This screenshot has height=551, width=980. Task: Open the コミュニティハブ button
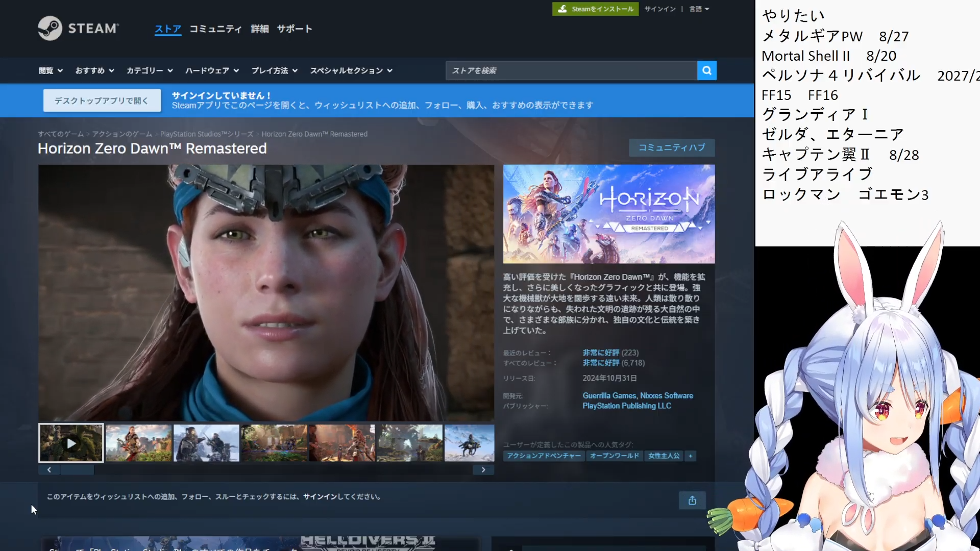(672, 147)
